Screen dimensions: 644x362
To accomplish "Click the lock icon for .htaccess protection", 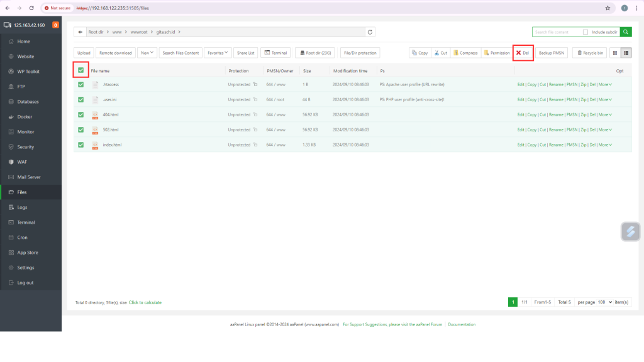I will point(255,85).
